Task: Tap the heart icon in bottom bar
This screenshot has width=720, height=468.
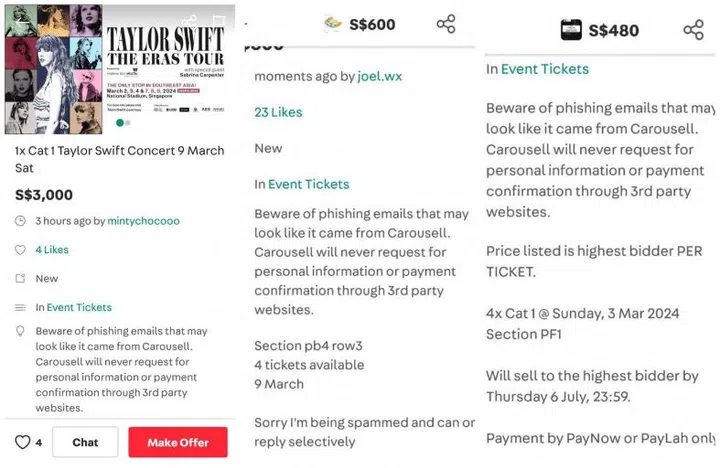Action: click(x=22, y=442)
